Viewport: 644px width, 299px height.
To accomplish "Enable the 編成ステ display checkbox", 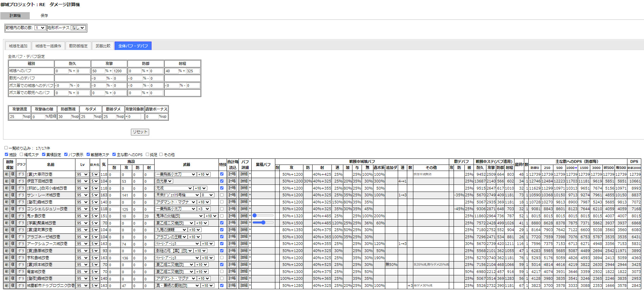I will 22,154.
